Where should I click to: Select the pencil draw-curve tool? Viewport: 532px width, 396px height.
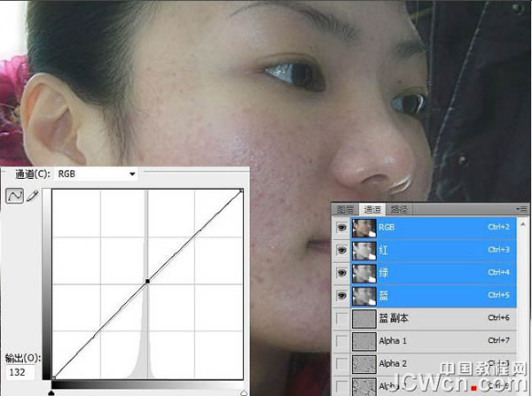tap(33, 196)
